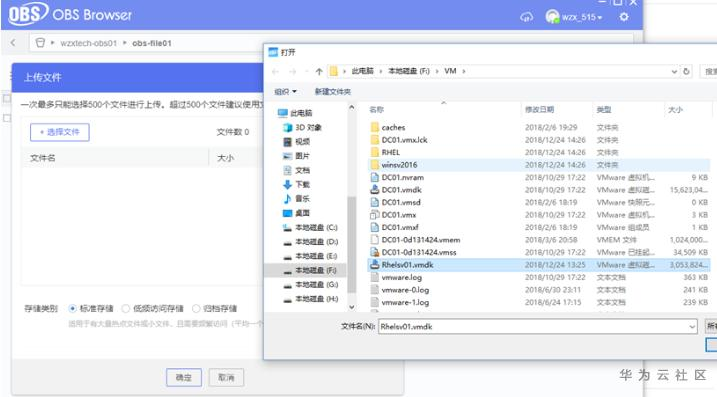Click the DC01-0d131424.vmss file icon
Screen dimensions: 717x397
point(375,252)
